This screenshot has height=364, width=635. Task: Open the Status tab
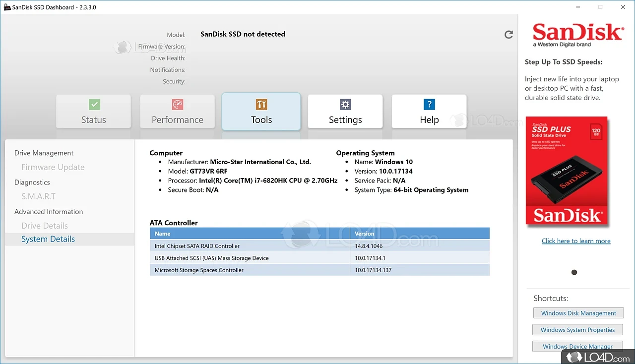[x=94, y=112]
